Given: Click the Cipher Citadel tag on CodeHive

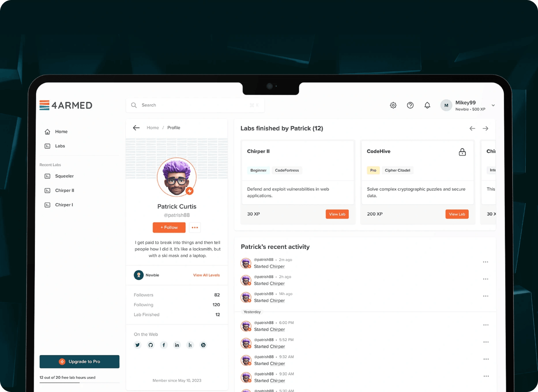Looking at the screenshot, I should 397,170.
